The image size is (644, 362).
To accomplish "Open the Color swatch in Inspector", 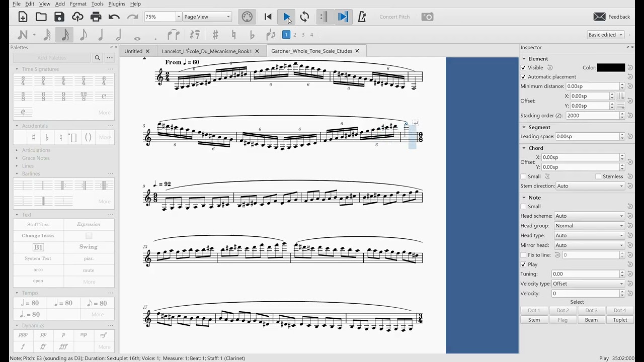I will coord(611,67).
